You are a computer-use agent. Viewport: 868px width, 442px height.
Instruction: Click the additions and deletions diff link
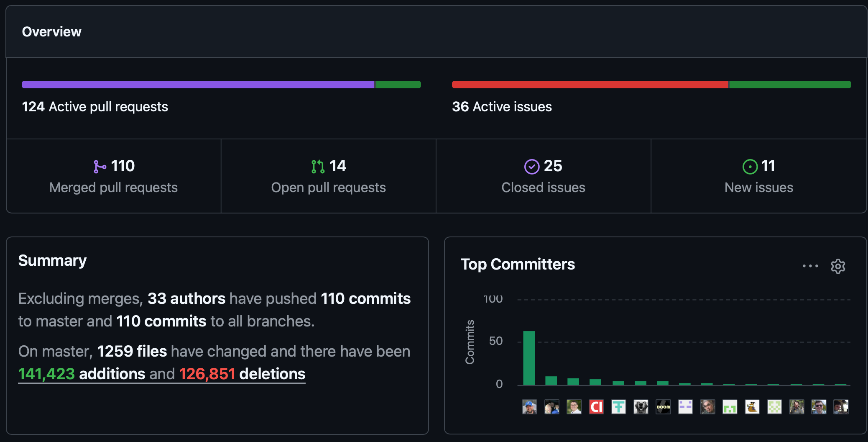pos(161,374)
